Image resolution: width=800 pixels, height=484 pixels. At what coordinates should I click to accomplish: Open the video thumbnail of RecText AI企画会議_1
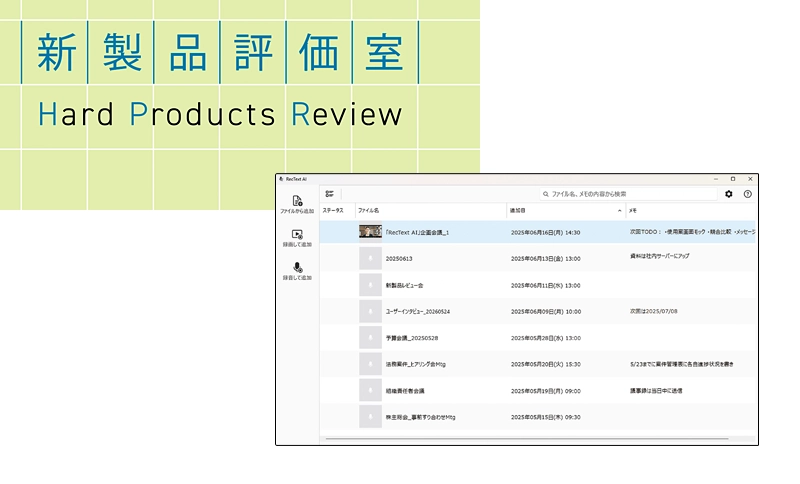tap(370, 232)
